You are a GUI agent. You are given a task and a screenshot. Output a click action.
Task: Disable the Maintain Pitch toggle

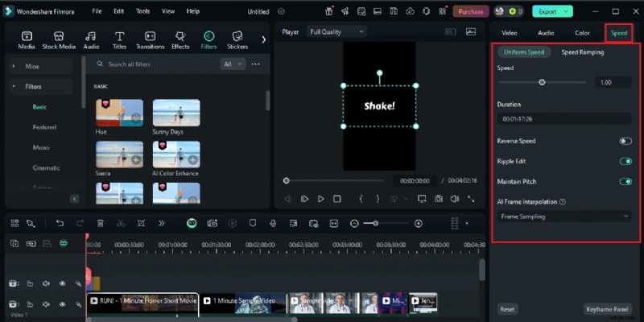tap(625, 181)
